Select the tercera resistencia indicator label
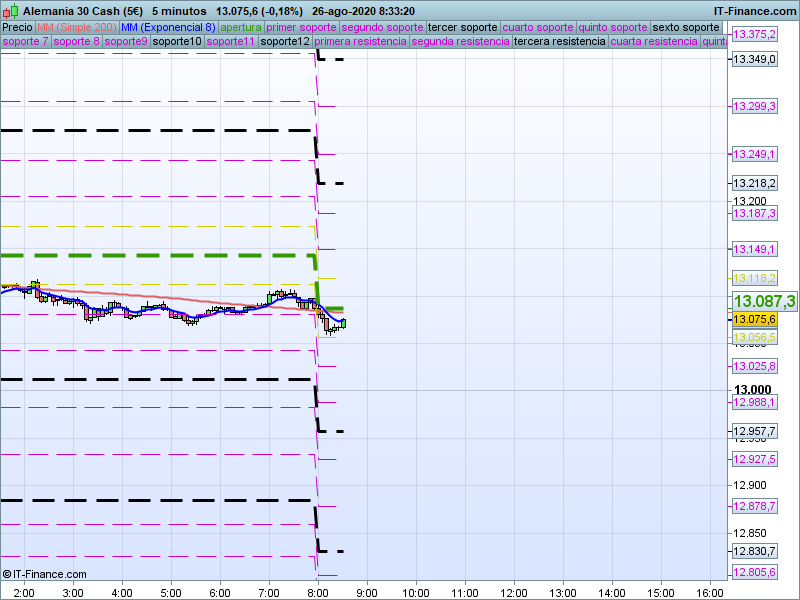The height and width of the screenshot is (600, 800). pyautogui.click(x=559, y=42)
